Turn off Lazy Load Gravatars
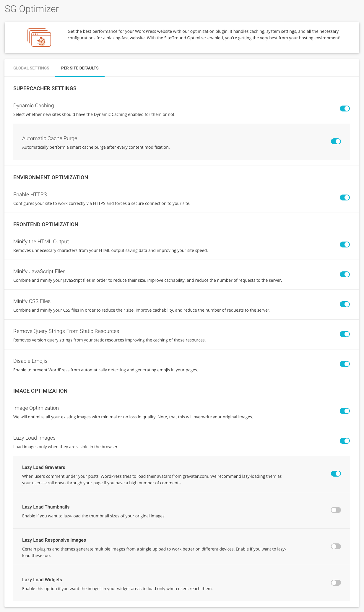The height and width of the screenshot is (612, 364). pos(336,474)
